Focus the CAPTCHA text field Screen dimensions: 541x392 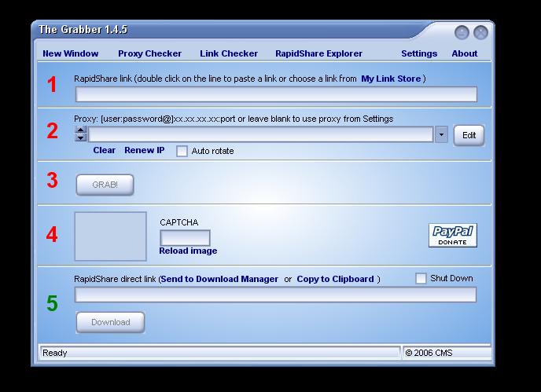[185, 237]
